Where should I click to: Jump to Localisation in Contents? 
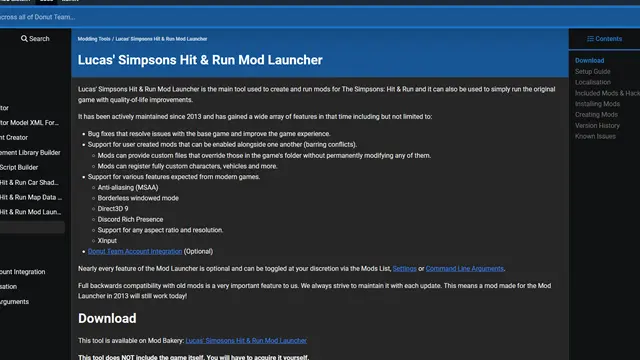[x=593, y=82]
